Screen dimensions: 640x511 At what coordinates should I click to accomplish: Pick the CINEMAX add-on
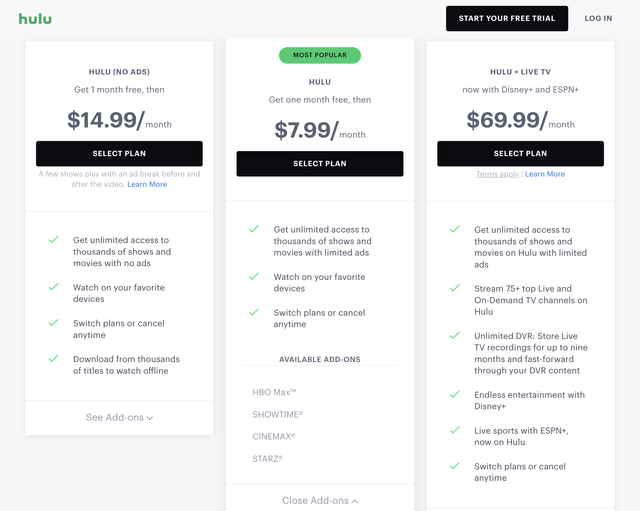click(x=274, y=436)
